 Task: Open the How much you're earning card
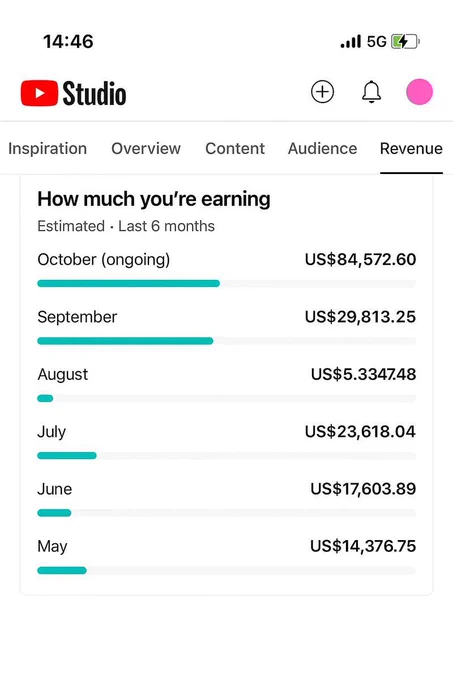226,386
